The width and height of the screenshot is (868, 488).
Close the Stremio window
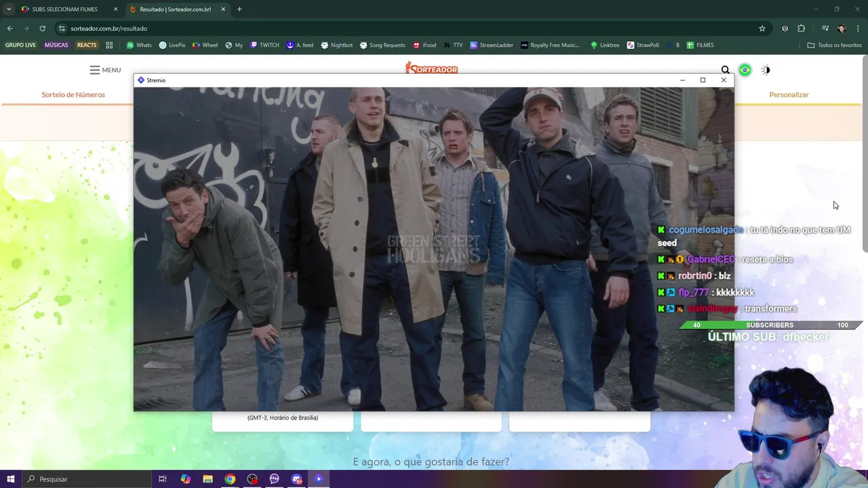click(724, 80)
